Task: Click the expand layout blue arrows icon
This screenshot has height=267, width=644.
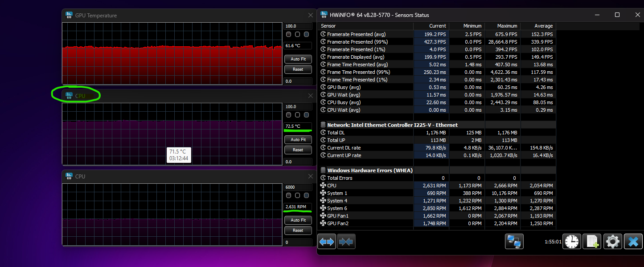Action: pyautogui.click(x=327, y=242)
